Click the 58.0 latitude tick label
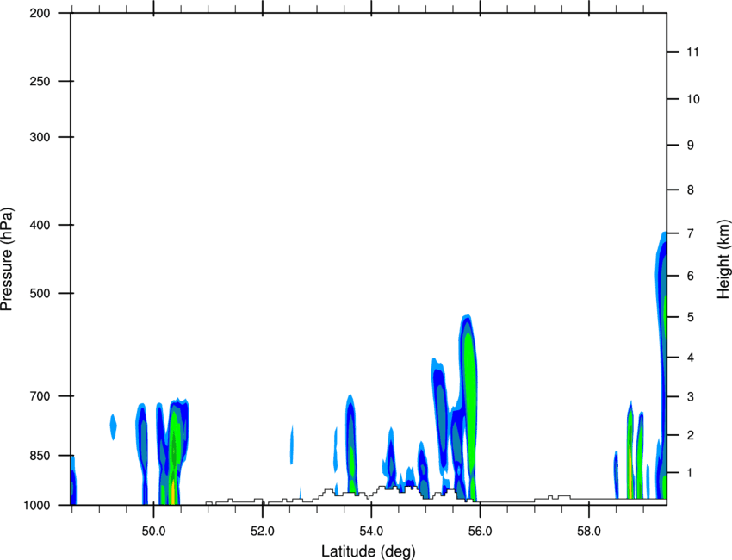 click(589, 532)
